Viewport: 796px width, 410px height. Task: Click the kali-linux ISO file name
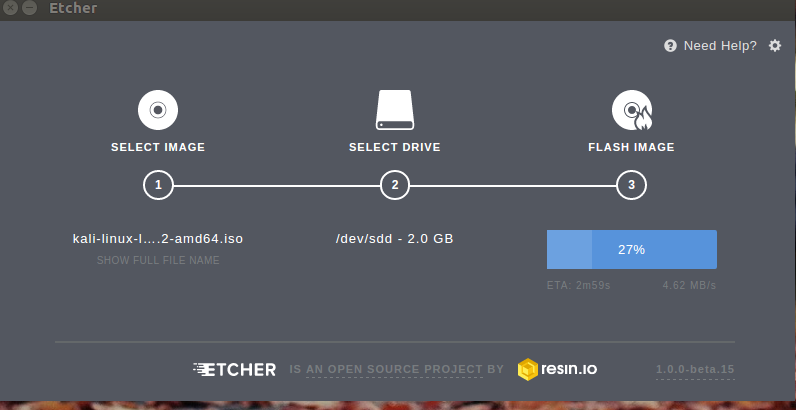[158, 239]
